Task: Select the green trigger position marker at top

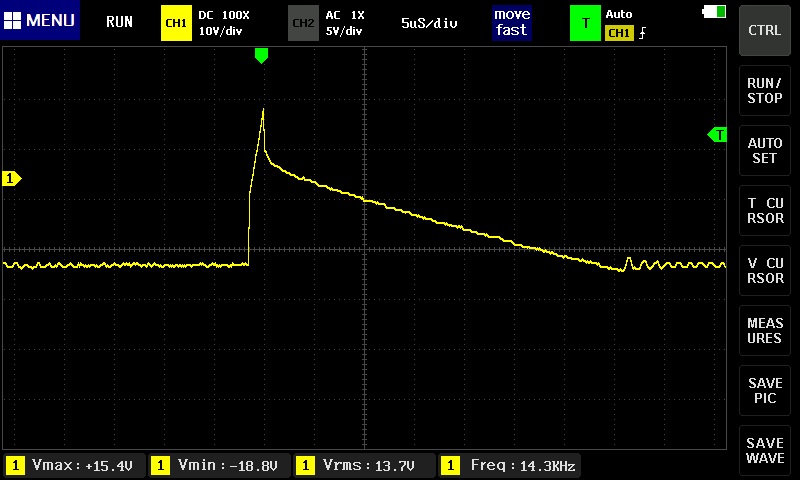Action: coord(261,56)
